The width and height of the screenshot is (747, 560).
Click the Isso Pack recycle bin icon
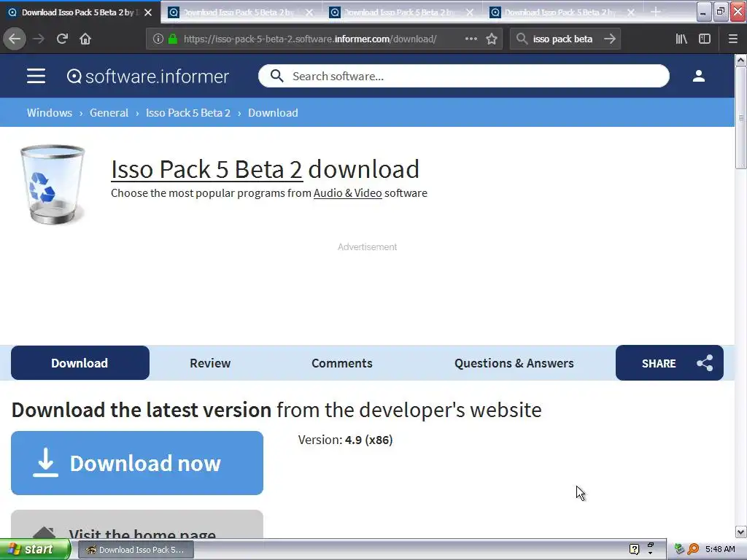(x=52, y=184)
